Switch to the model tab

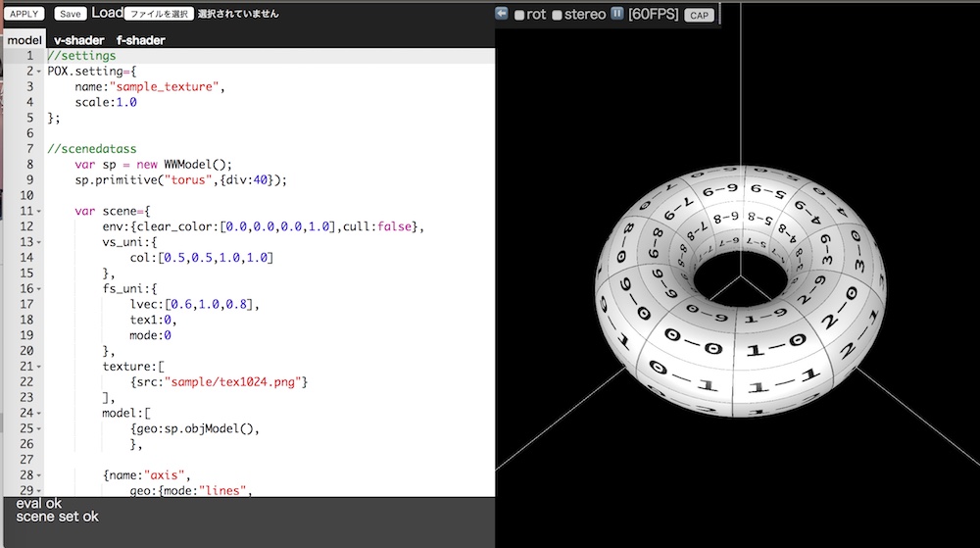[24, 40]
